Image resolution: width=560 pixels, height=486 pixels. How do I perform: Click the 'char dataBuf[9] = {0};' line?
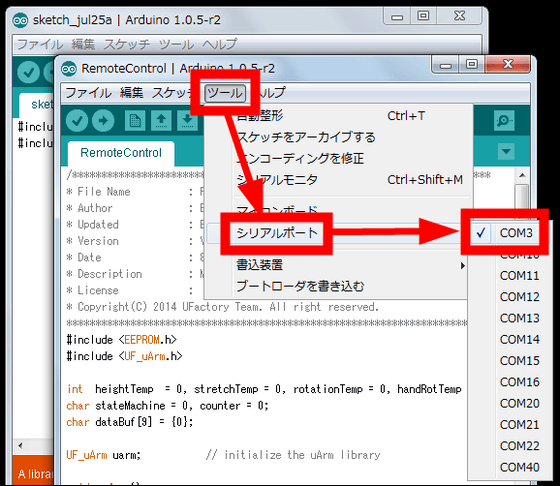[130, 422]
